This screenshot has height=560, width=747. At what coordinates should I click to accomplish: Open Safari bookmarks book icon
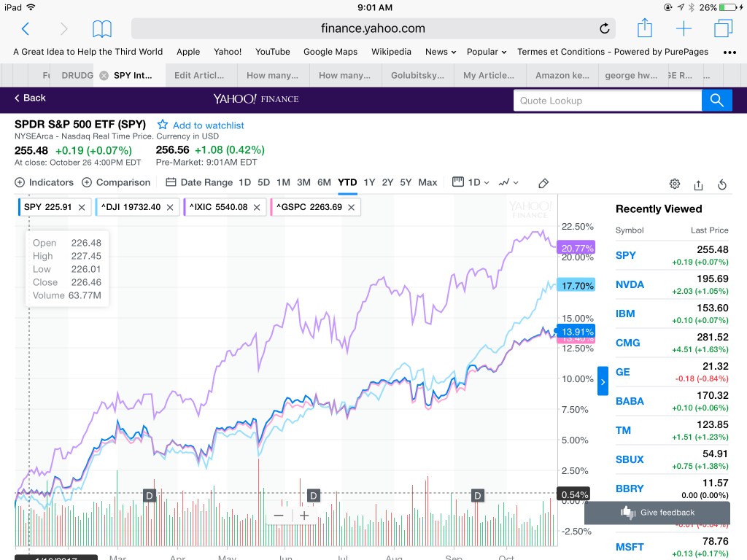click(x=102, y=28)
